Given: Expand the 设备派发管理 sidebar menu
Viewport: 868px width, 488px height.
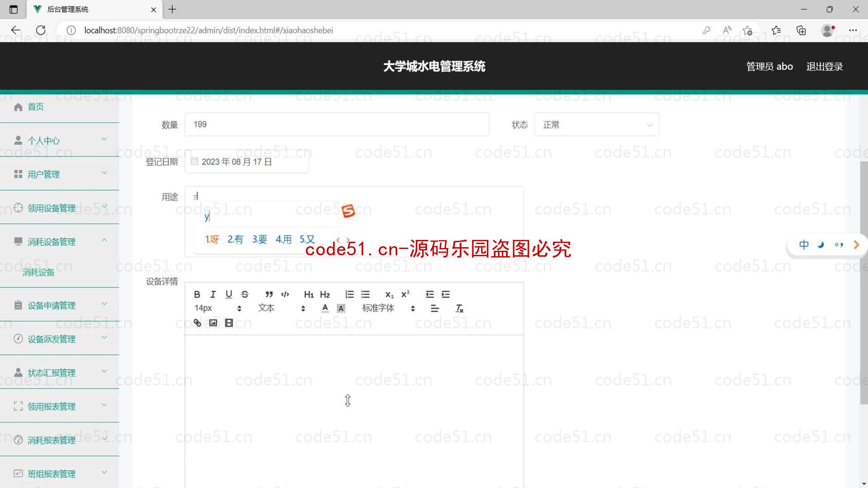Looking at the screenshot, I should (59, 339).
